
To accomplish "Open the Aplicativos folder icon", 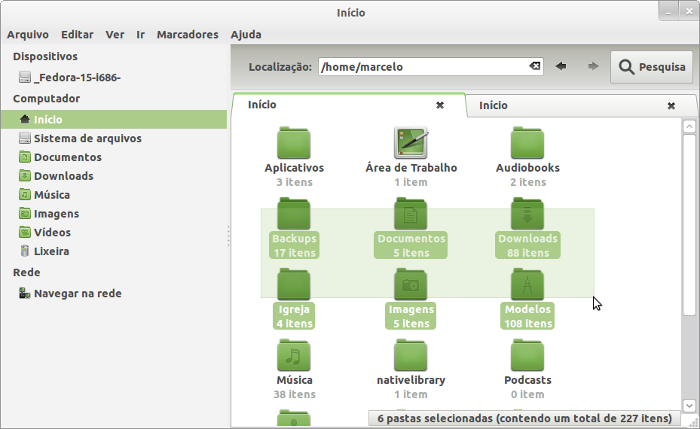I will coord(294,143).
